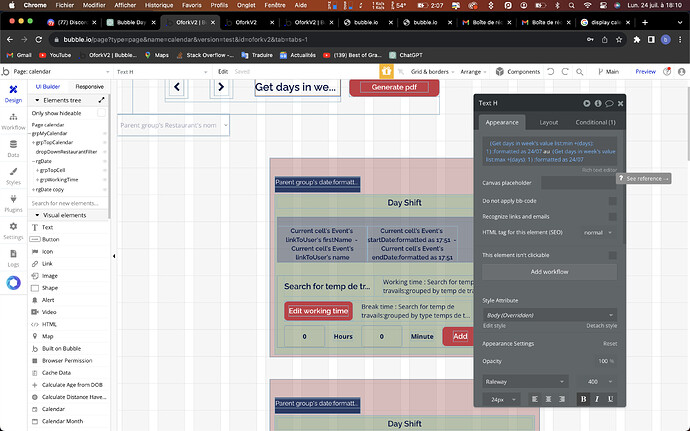
Task: Toggle italic formatting button
Action: click(x=597, y=399)
